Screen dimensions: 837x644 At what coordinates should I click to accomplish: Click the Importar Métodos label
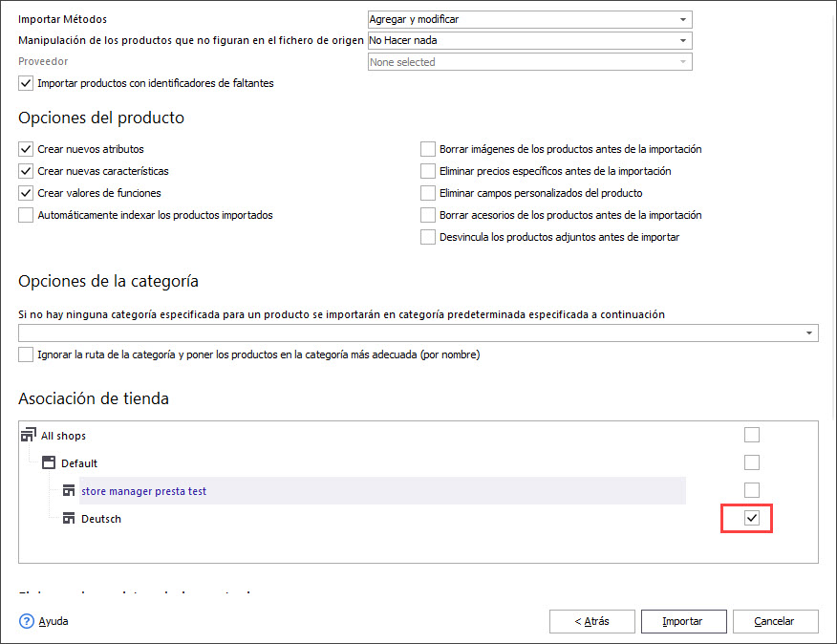coord(62,19)
